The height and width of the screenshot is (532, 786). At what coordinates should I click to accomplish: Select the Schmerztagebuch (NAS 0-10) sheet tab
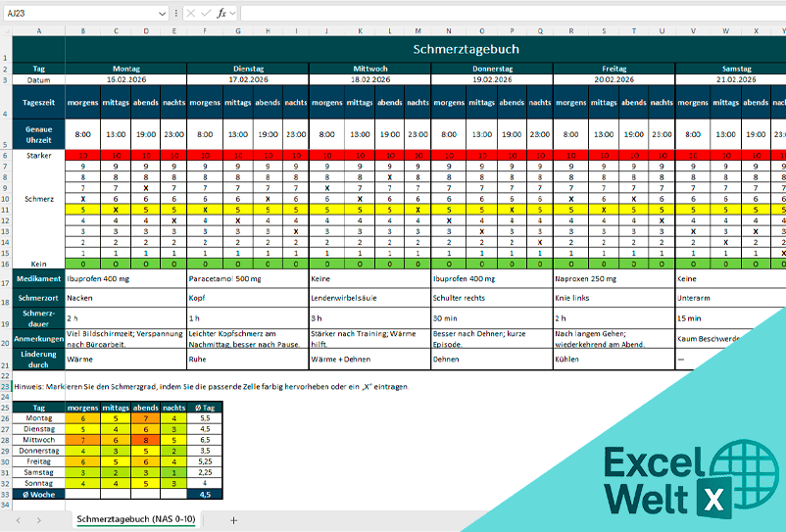(x=138, y=520)
